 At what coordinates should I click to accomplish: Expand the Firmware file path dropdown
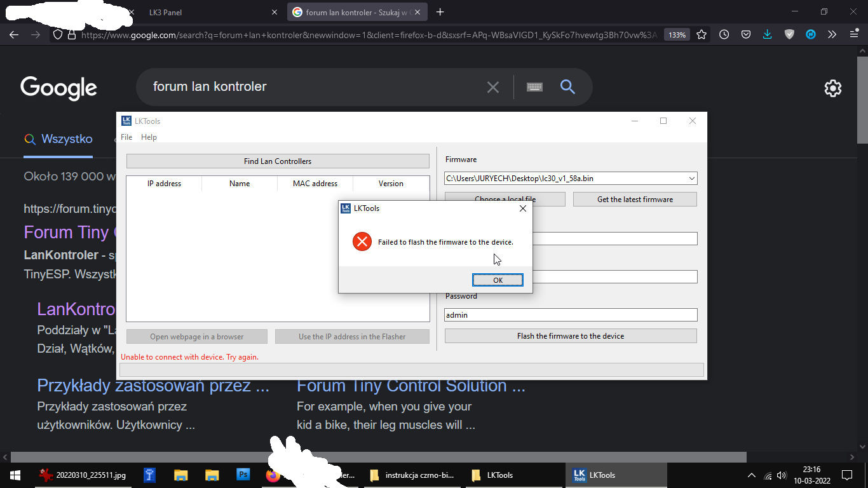(691, 179)
